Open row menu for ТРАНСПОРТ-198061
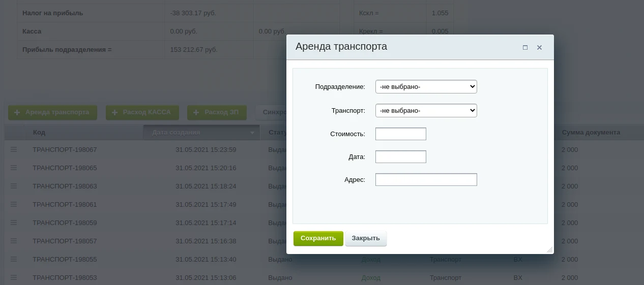This screenshot has height=285, width=644. point(14,204)
